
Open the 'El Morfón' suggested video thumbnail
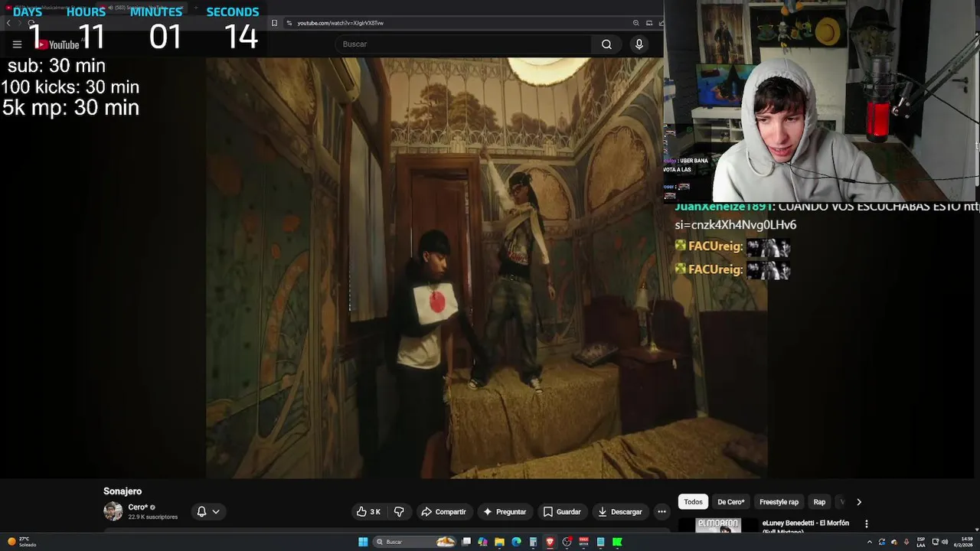(718, 526)
